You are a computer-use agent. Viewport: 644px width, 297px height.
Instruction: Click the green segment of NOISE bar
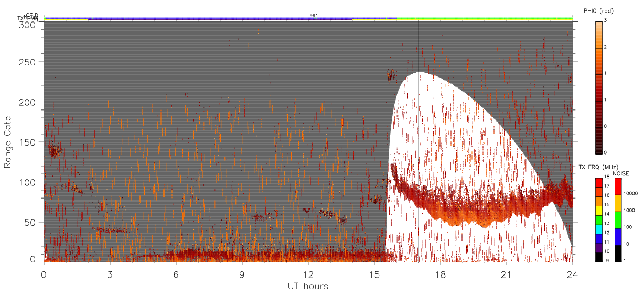[618, 220]
